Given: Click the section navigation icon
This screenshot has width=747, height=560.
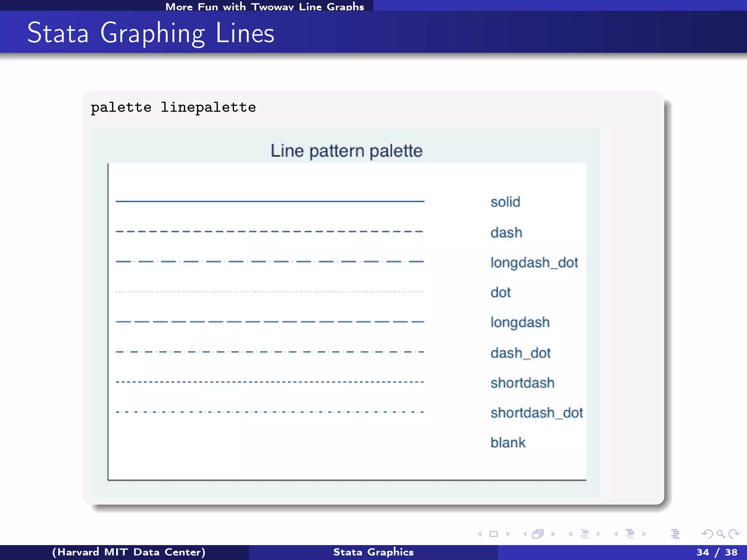Looking at the screenshot, I should point(630,534).
